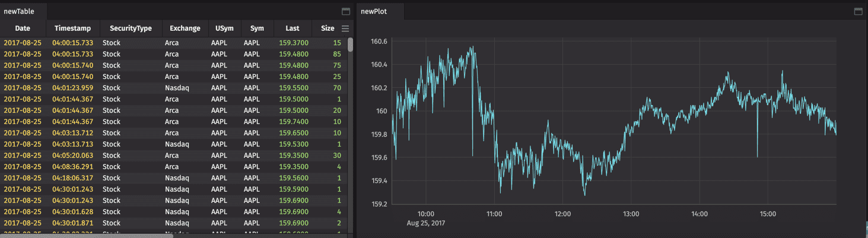
Task: Open the table options hamburger menu
Action: tap(345, 28)
